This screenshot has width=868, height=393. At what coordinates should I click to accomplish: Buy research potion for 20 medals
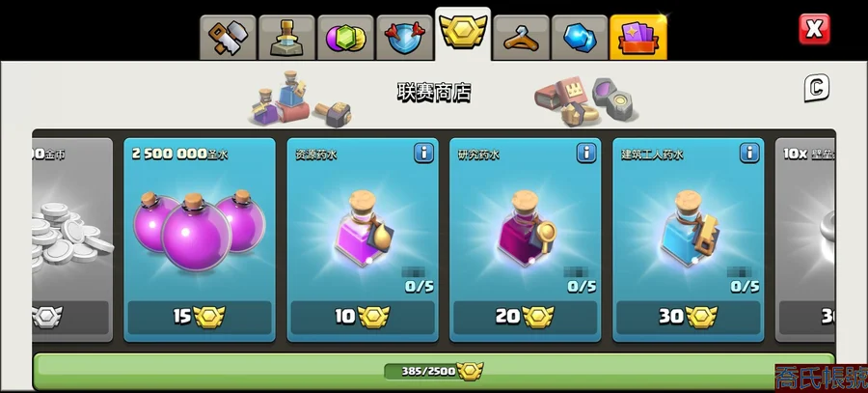point(526,317)
